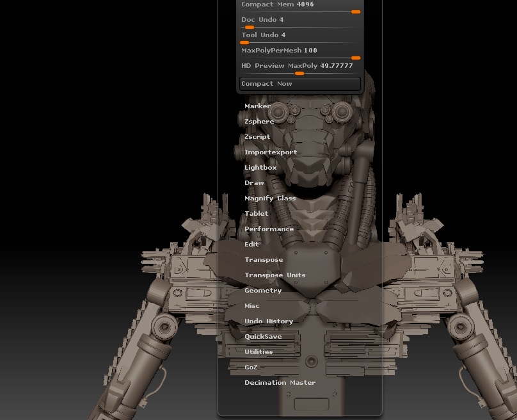Open the Edit preferences section
Image resolution: width=517 pixels, height=420 pixels.
[x=251, y=244]
